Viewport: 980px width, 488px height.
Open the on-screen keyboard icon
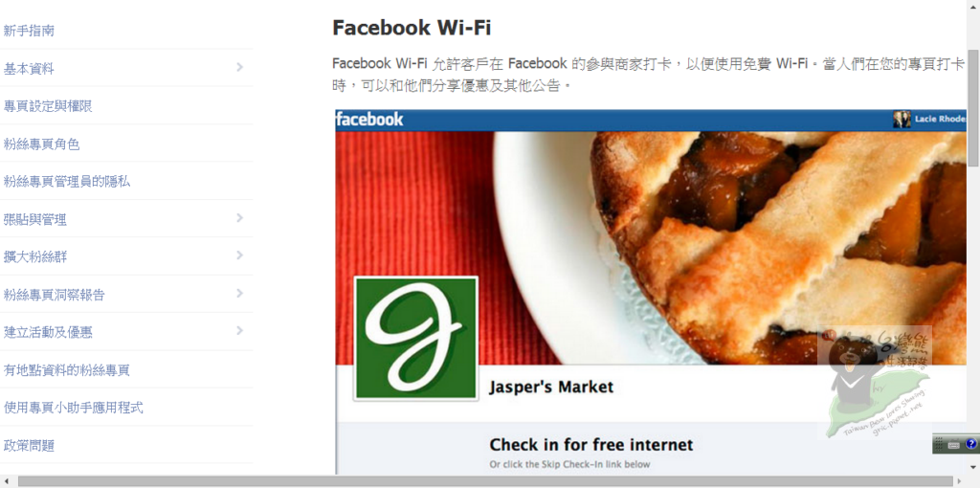coord(953,445)
